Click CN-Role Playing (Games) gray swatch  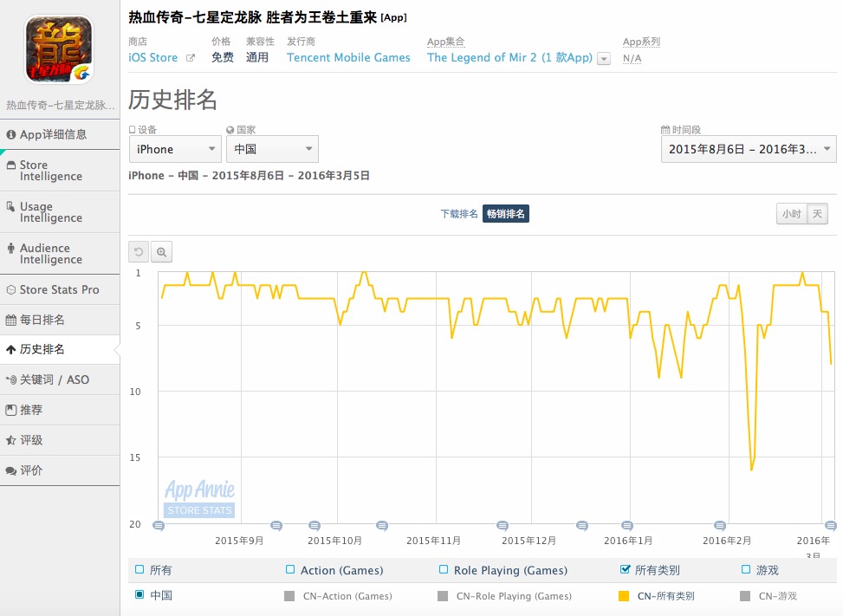coord(443,595)
